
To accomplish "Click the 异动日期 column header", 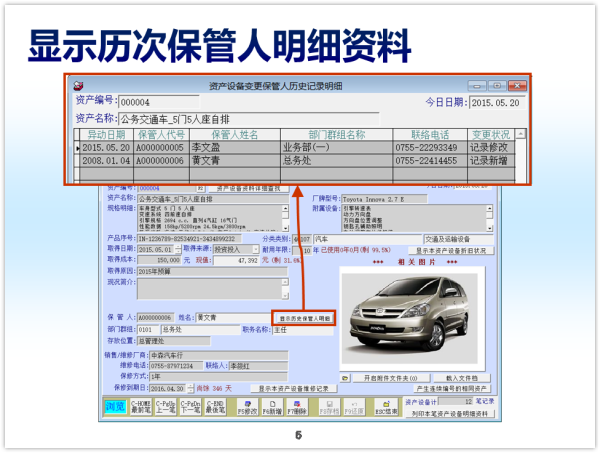I will point(106,135).
